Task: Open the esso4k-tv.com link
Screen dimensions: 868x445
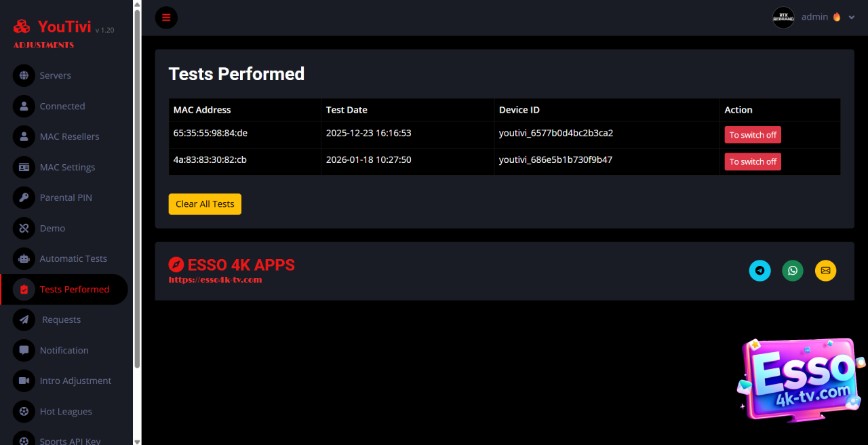Action: [x=215, y=279]
